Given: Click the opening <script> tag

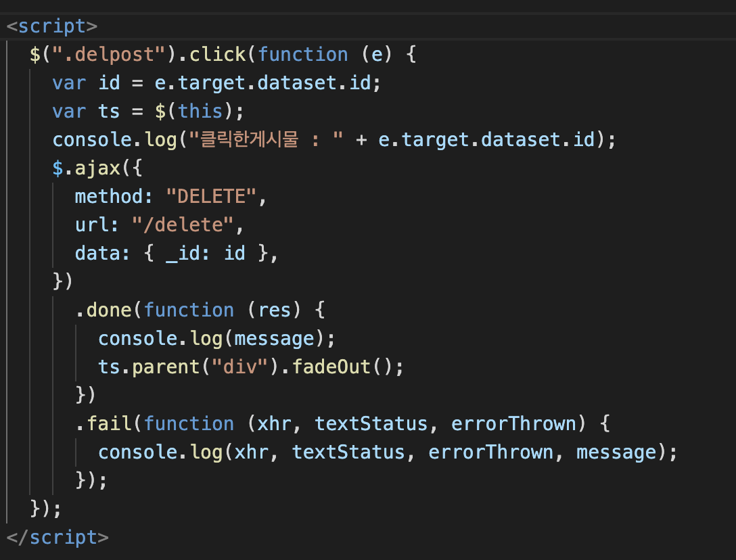Looking at the screenshot, I should (51, 26).
